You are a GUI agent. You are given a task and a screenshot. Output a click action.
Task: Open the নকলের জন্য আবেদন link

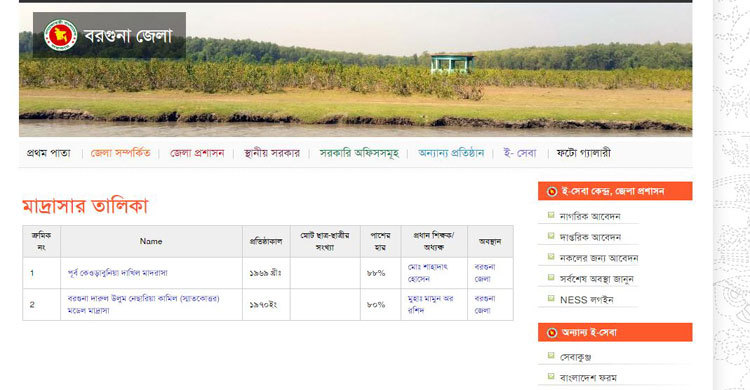point(599,258)
